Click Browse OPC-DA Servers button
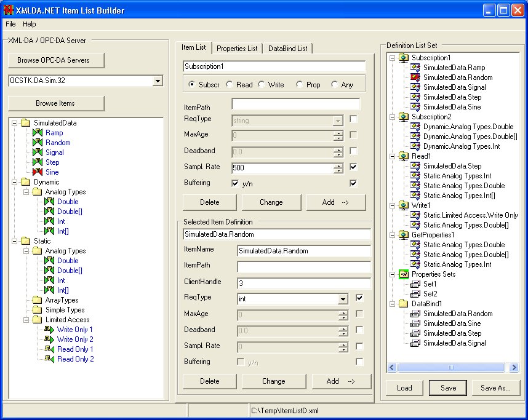This screenshot has height=420, width=528. pyautogui.click(x=56, y=60)
